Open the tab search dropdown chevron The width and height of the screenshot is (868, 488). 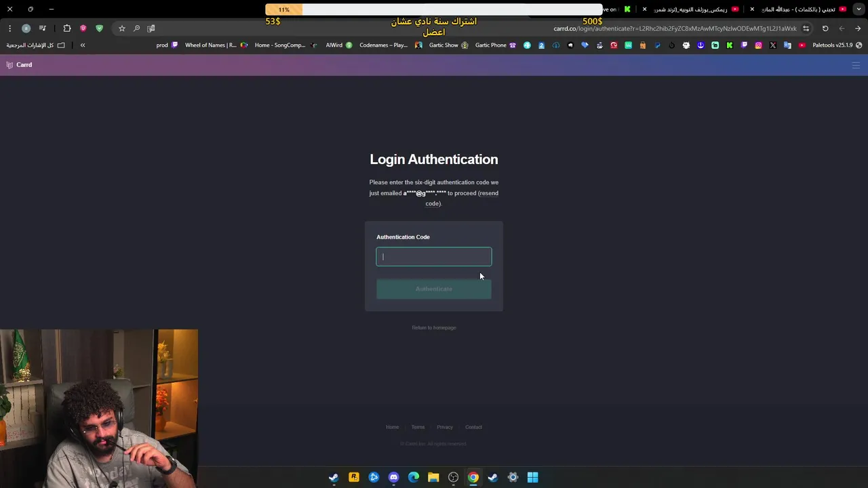859,9
